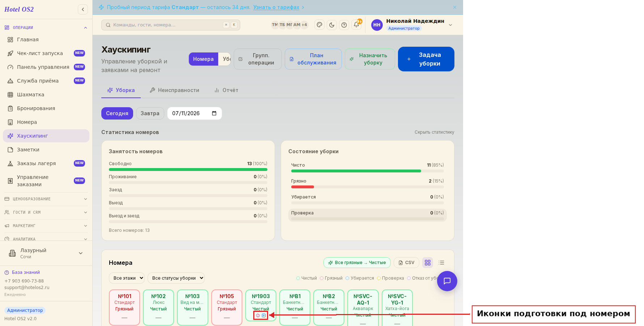Open the help question mark icon

[344, 25]
